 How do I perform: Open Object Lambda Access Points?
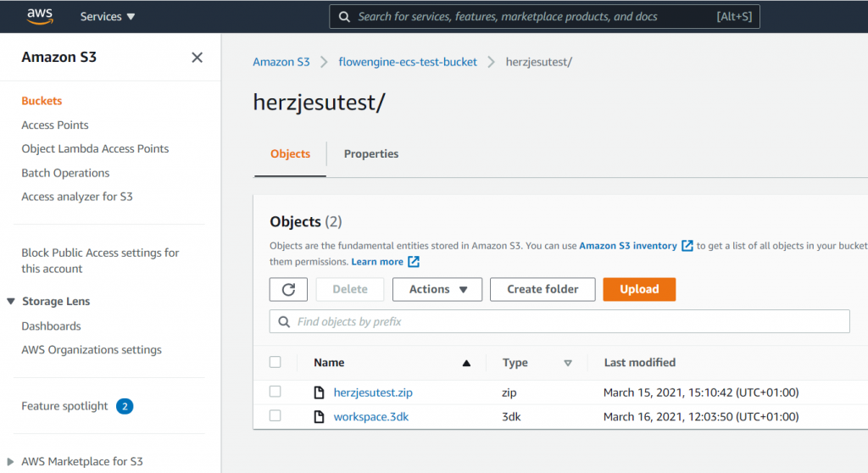pyautogui.click(x=95, y=149)
